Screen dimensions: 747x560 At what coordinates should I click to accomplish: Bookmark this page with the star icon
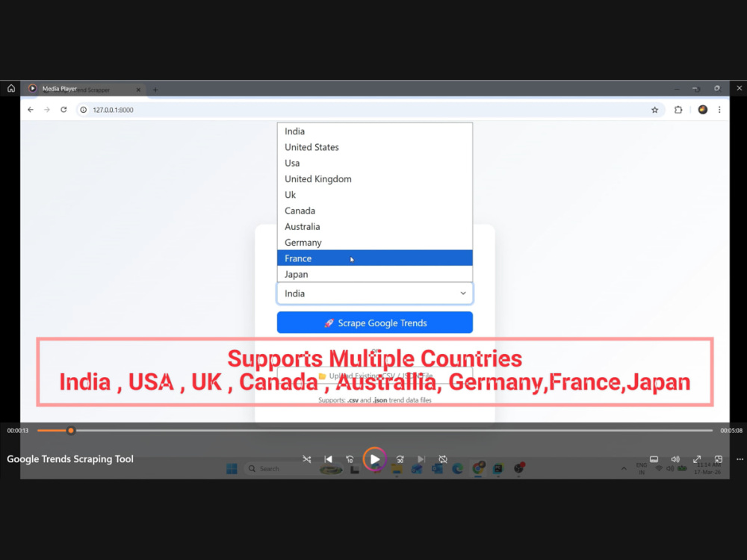tap(654, 110)
